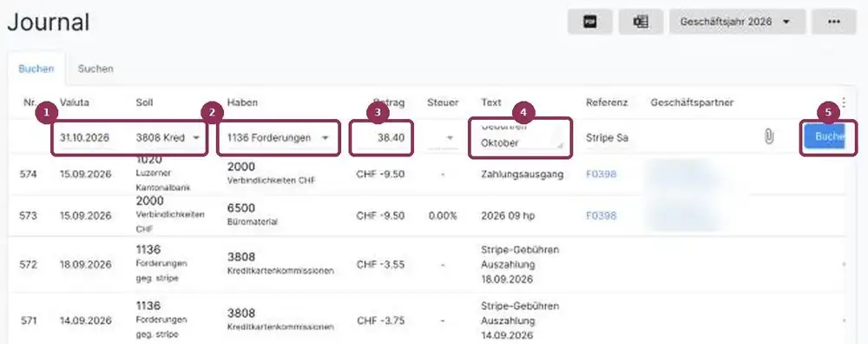
Task: Attach a file with paperclip icon
Action: coord(768,137)
